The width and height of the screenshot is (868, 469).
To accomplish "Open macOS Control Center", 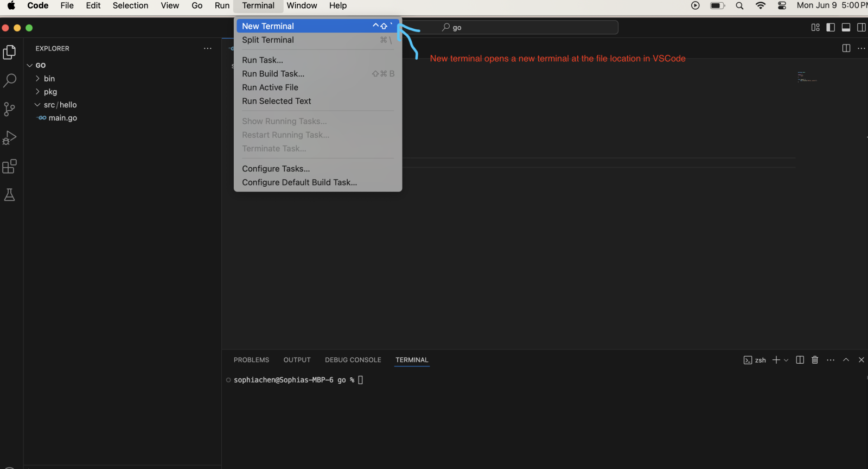I will tap(782, 5).
